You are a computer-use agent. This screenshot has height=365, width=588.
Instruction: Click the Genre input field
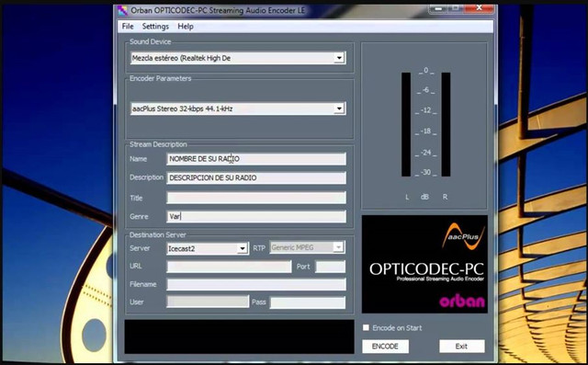click(256, 216)
